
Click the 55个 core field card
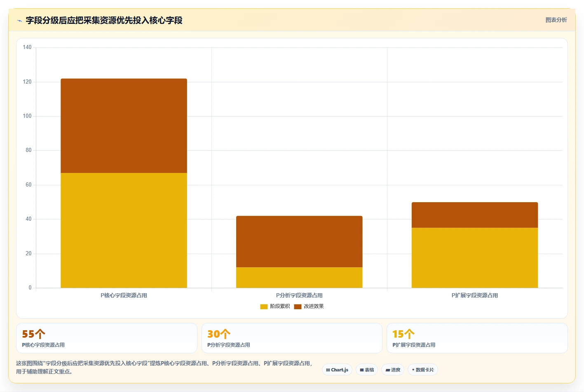[x=107, y=338]
